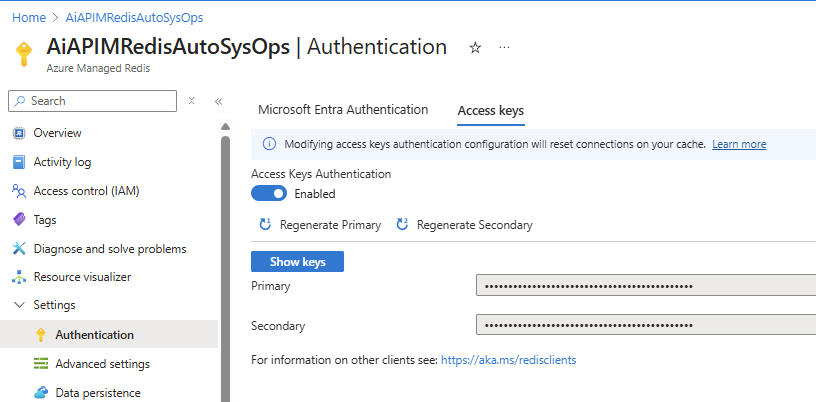
Task: Click the magnifier icon in Search box
Action: (20, 101)
